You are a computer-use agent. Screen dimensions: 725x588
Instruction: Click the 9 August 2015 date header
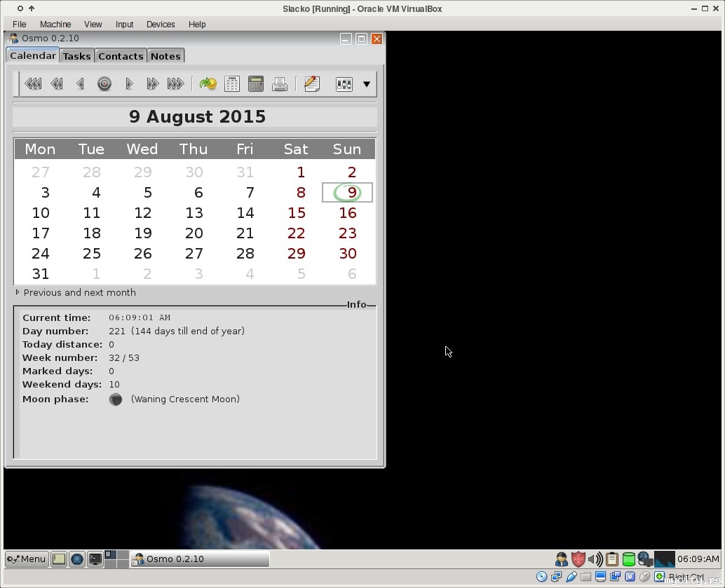[198, 116]
